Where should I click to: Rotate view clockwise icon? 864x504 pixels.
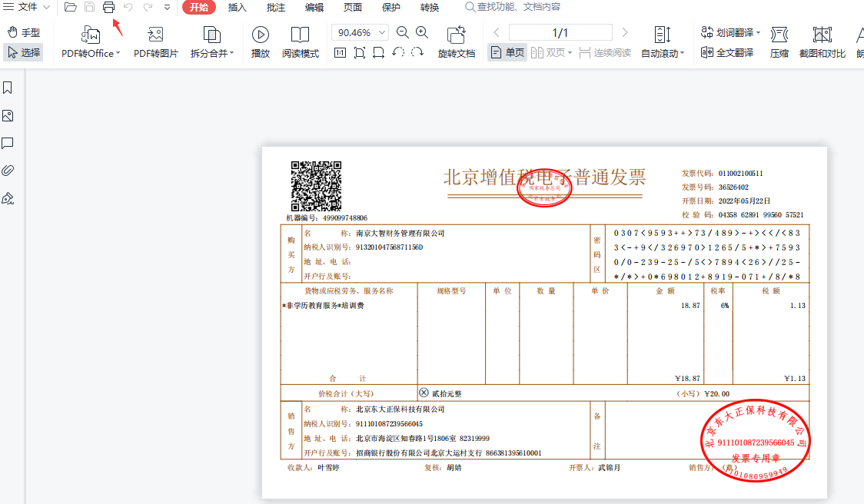pos(417,53)
